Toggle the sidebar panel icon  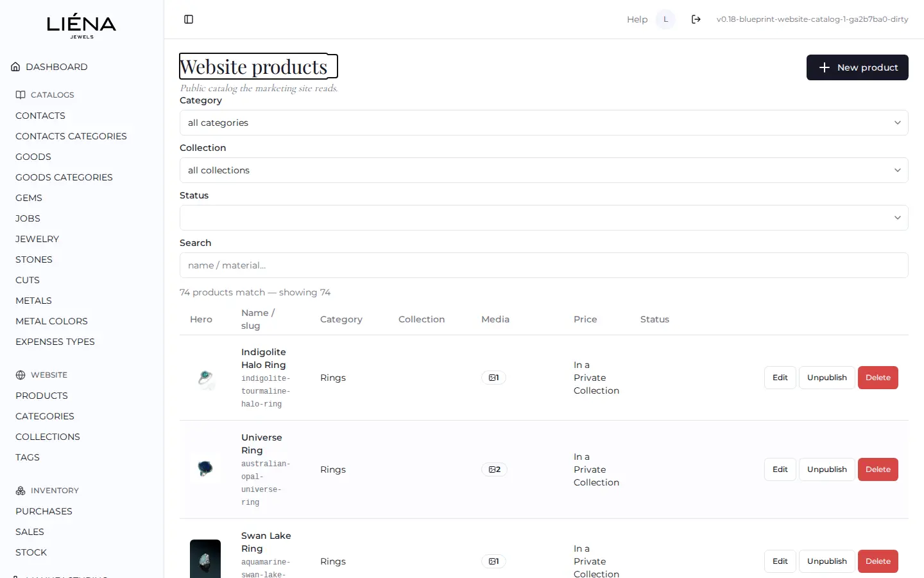click(x=189, y=19)
